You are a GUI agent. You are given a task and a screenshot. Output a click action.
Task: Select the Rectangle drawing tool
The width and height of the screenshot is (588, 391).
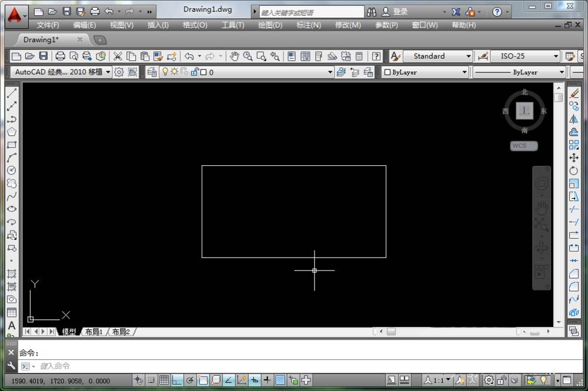12,145
